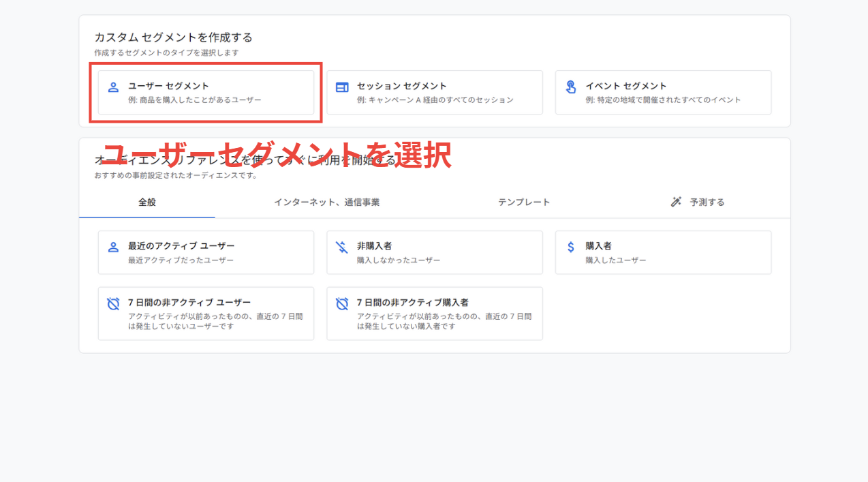This screenshot has height=482, width=868.
Task: Select the 7 日間の非アクティブ ユーザー card
Action: coord(206,314)
